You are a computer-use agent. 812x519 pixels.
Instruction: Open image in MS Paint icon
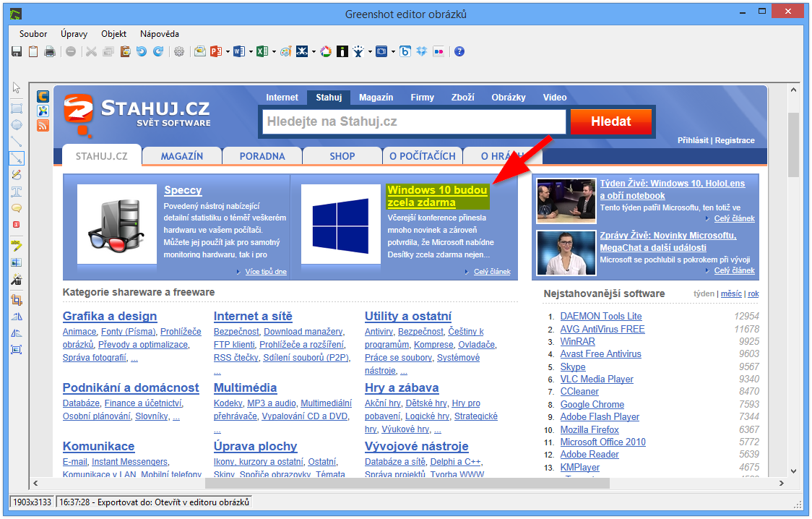click(x=285, y=51)
